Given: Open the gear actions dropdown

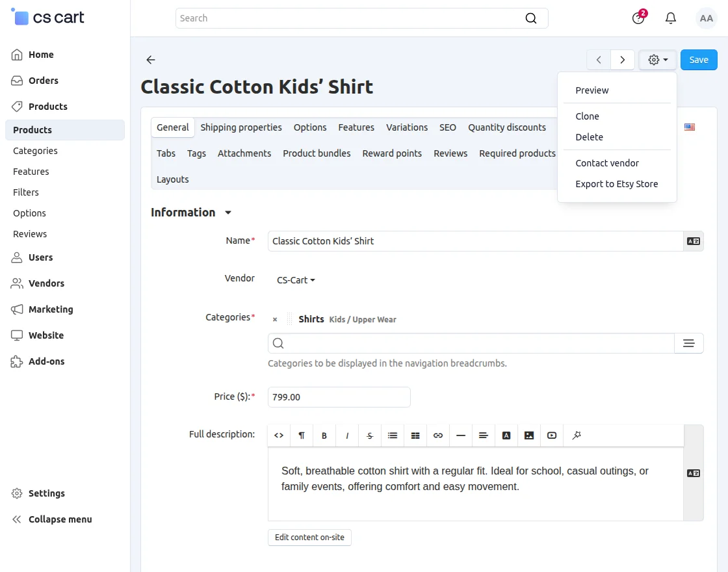Looking at the screenshot, I should coord(657,60).
